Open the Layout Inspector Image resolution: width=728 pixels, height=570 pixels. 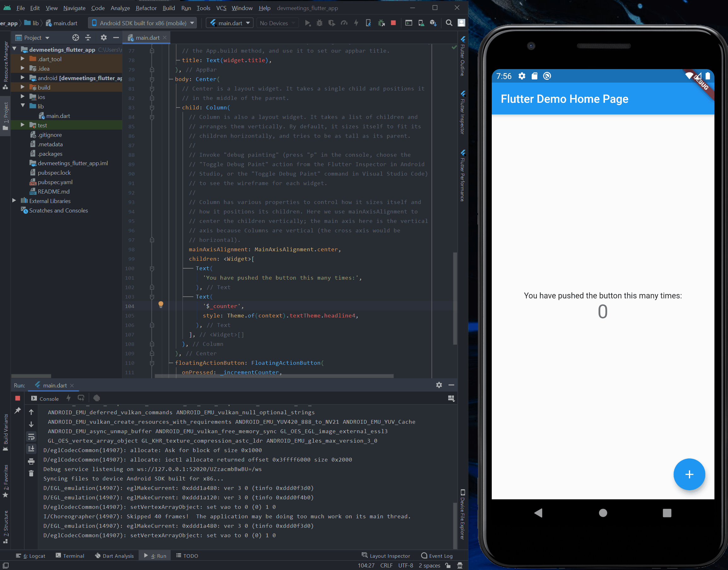386,555
